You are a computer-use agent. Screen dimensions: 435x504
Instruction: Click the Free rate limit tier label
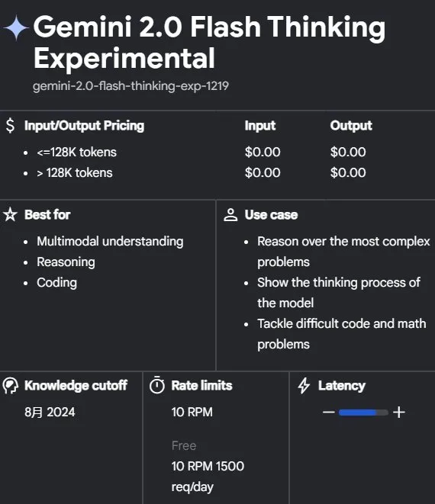184,445
